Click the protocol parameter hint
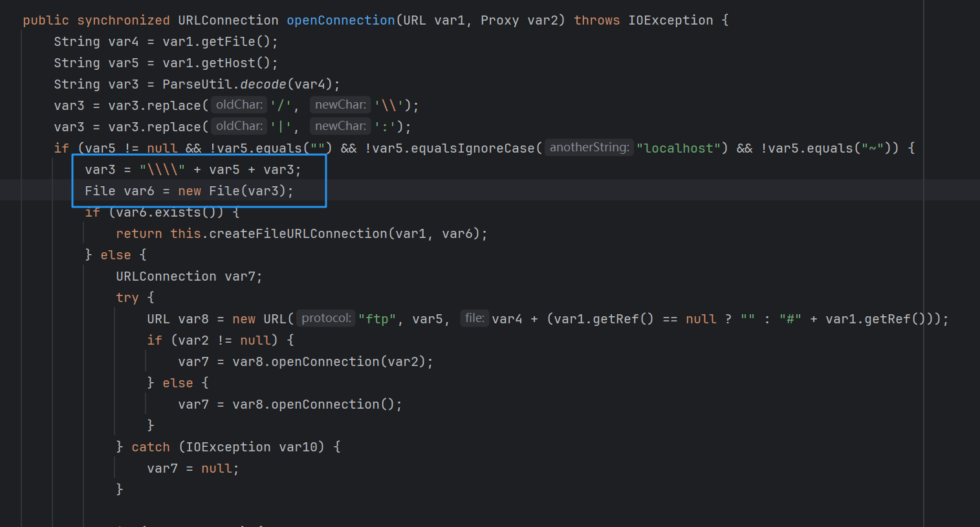Viewport: 980px width, 527px height. click(326, 318)
